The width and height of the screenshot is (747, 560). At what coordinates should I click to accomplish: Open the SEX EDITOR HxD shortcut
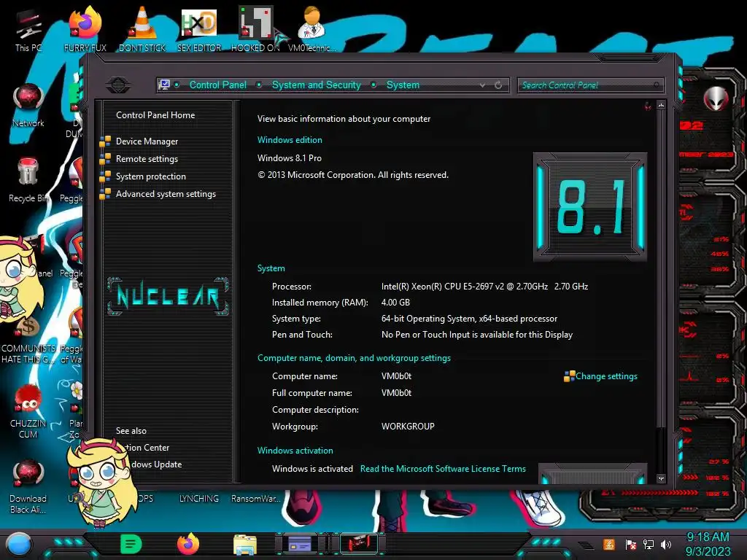198,29
